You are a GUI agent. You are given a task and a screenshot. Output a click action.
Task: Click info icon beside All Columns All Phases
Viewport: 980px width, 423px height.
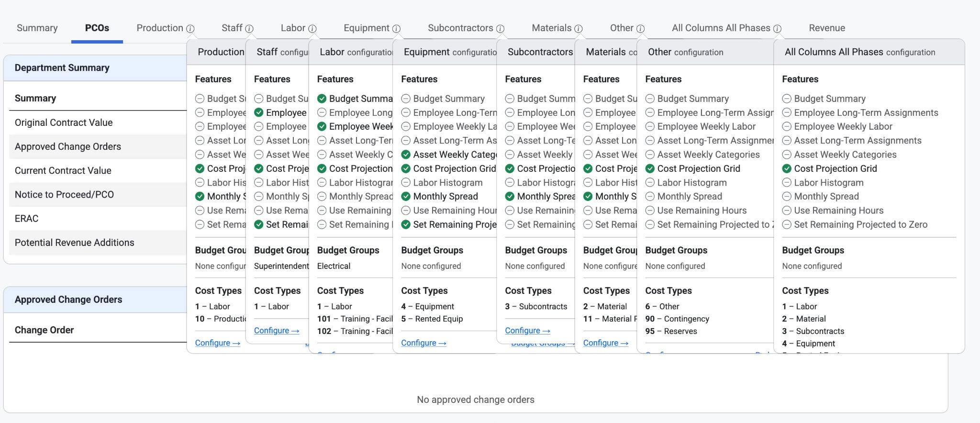click(777, 29)
